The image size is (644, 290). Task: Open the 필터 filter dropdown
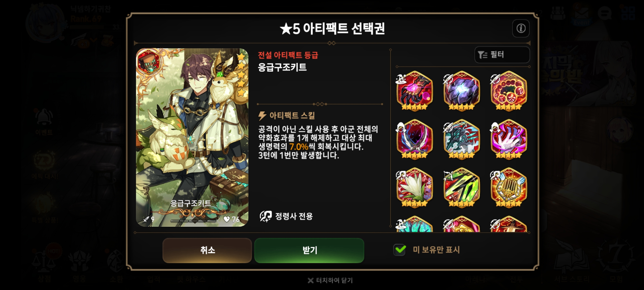502,55
